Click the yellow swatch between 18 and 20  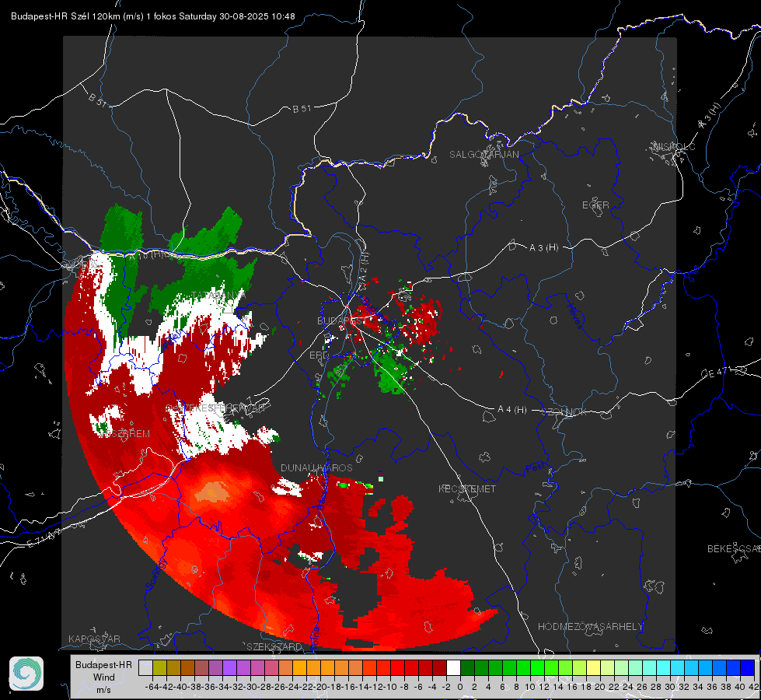coord(594,667)
